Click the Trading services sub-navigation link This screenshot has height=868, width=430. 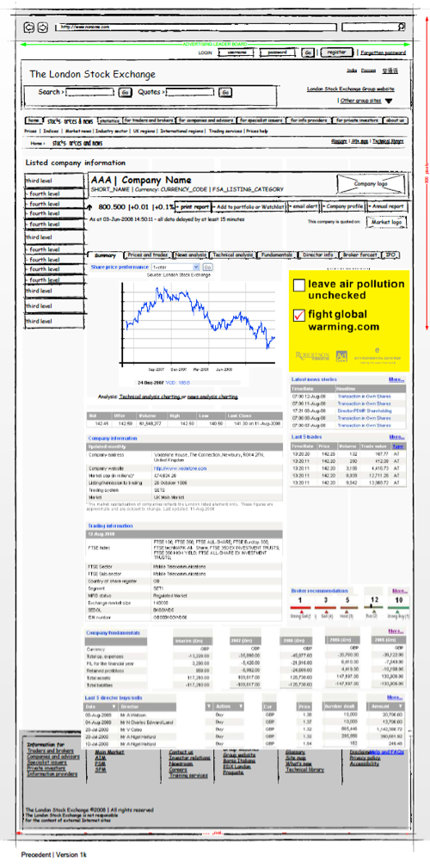[225, 132]
